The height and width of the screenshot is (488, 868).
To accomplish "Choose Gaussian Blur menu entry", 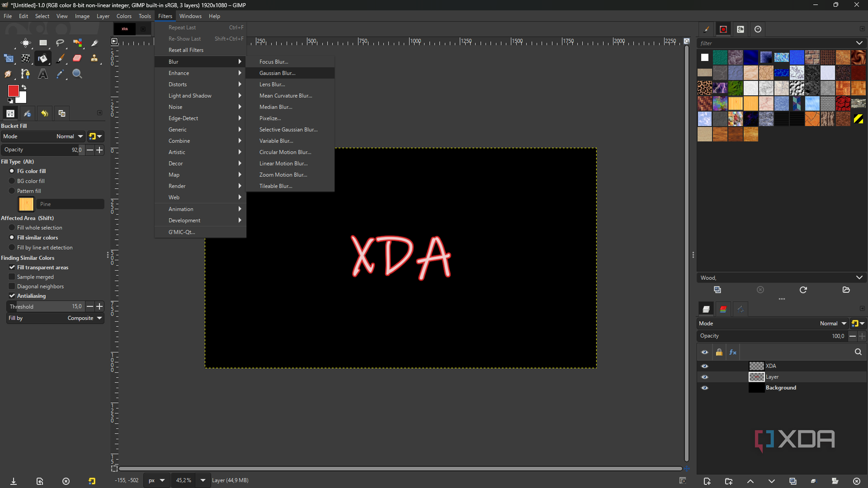I will pos(290,73).
